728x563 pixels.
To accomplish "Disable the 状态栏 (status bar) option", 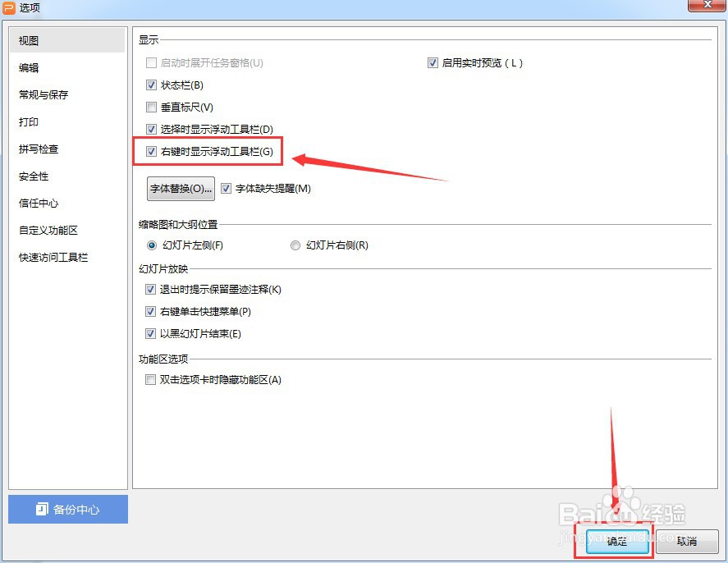I will click(x=152, y=84).
